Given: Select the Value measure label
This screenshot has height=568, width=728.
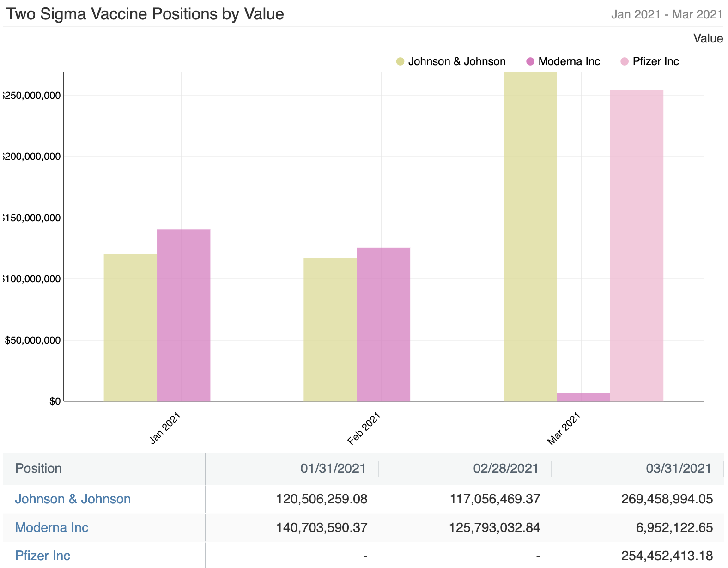Looking at the screenshot, I should coord(708,38).
